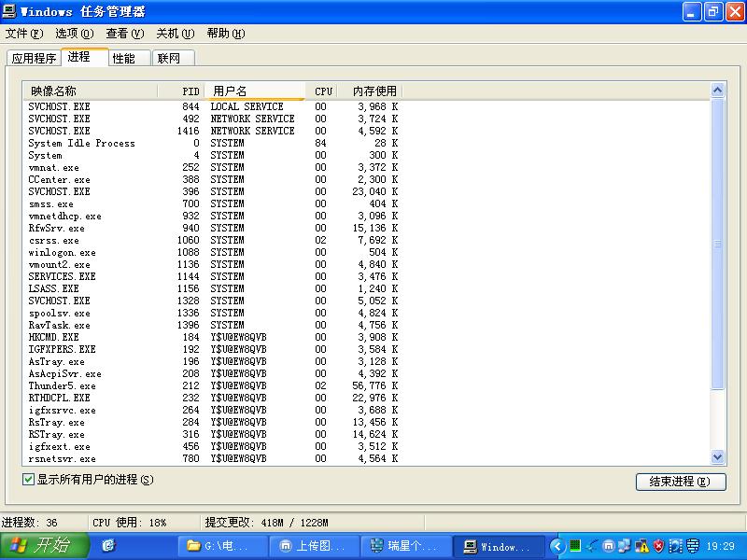747x560 pixels.
Task: Select the SERVICES.EXE process
Action: pyautogui.click(x=214, y=276)
